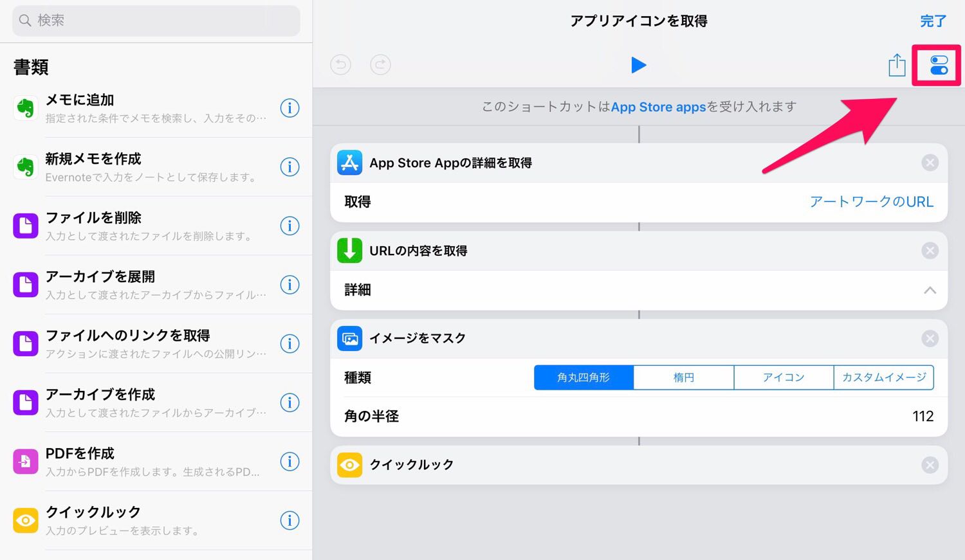Viewport: 965px width, 560px height.
Task: Collapse the 詳細 section chevron
Action: point(930,290)
